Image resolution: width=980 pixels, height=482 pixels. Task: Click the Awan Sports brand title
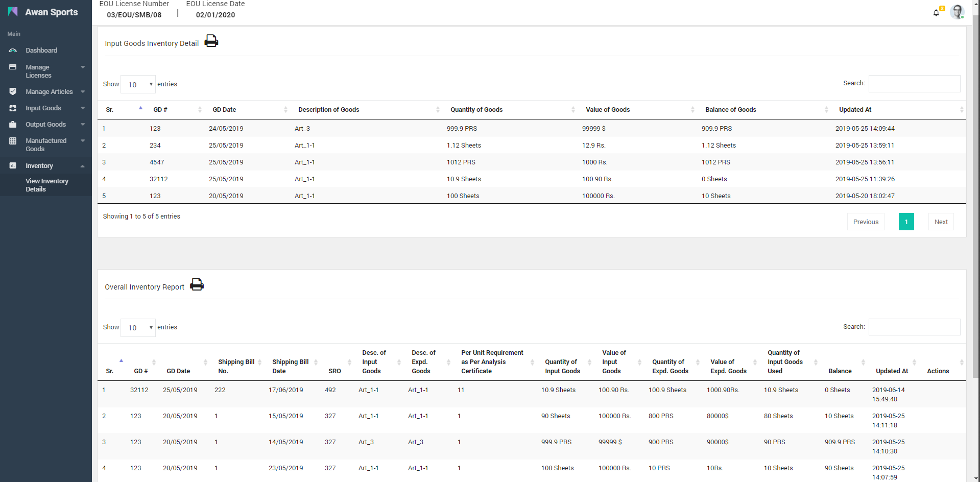pyautogui.click(x=52, y=12)
